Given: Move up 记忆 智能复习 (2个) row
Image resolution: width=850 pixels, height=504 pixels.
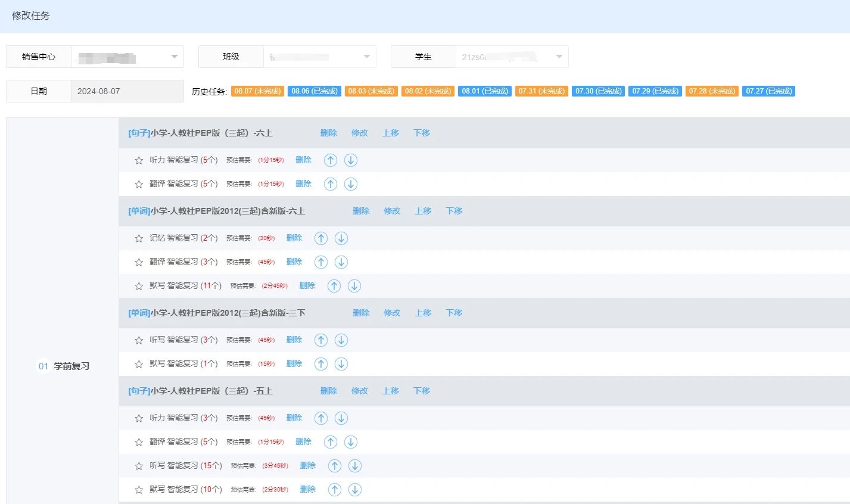Looking at the screenshot, I should pyautogui.click(x=321, y=238).
